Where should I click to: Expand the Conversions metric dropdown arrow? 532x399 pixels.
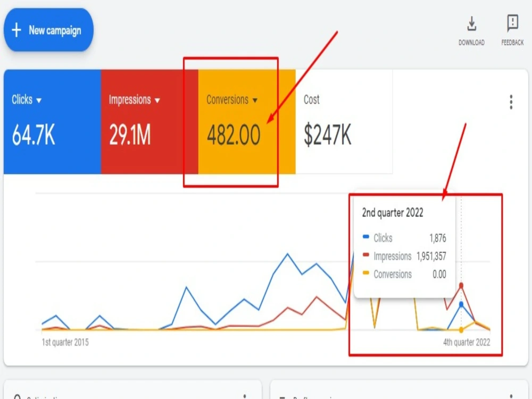coord(255,101)
